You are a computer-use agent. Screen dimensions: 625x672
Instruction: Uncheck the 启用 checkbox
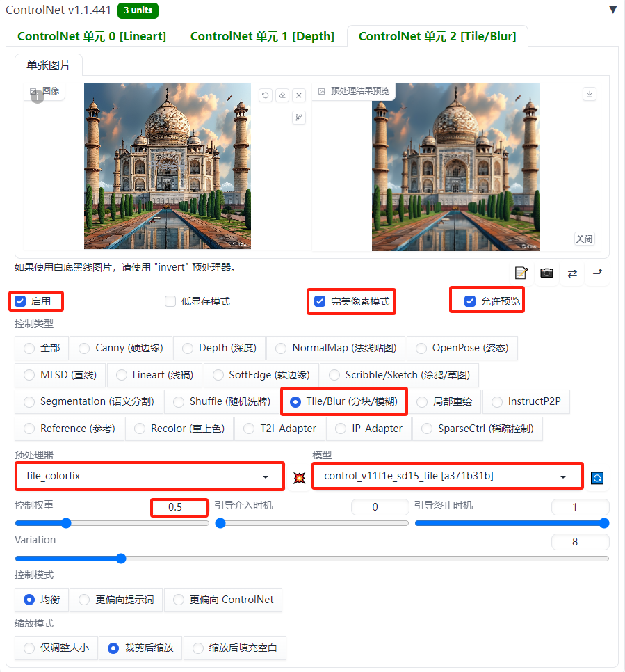coord(19,301)
